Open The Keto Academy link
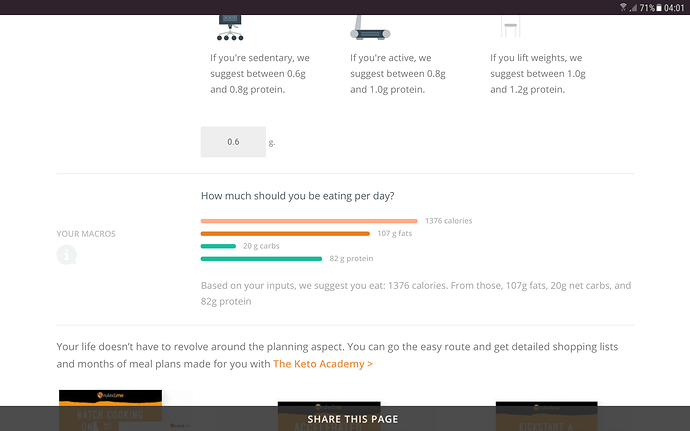Image resolution: width=690 pixels, height=431 pixels. (323, 364)
